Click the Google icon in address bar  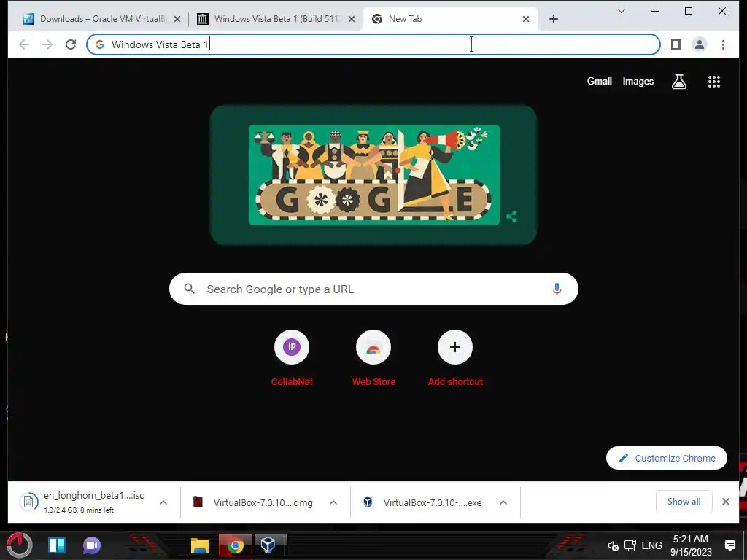point(99,44)
